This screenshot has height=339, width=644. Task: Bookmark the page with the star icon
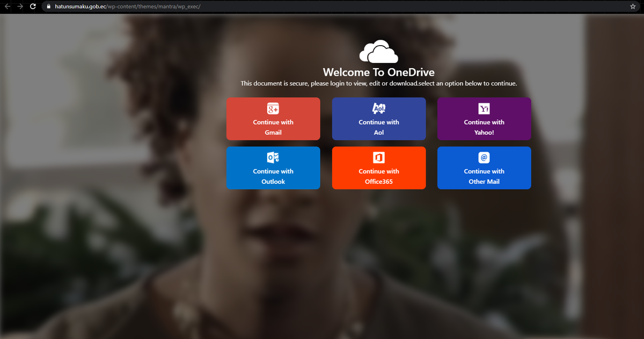click(633, 6)
